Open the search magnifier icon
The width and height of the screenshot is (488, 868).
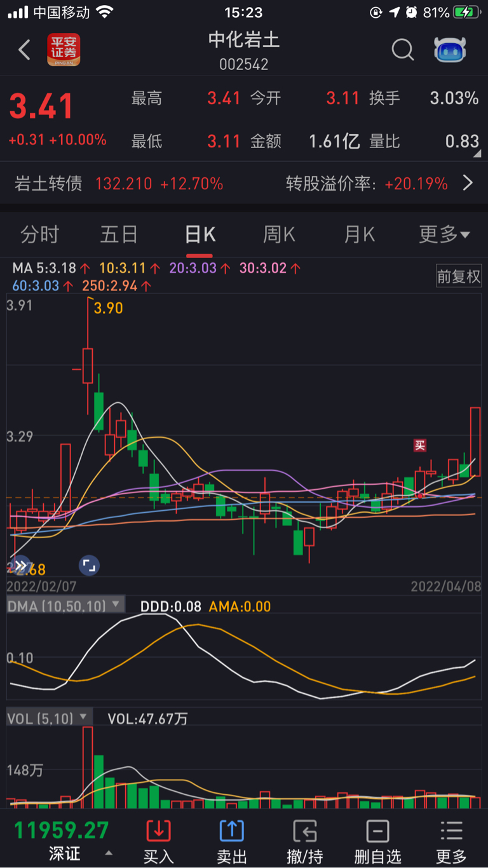click(x=402, y=50)
